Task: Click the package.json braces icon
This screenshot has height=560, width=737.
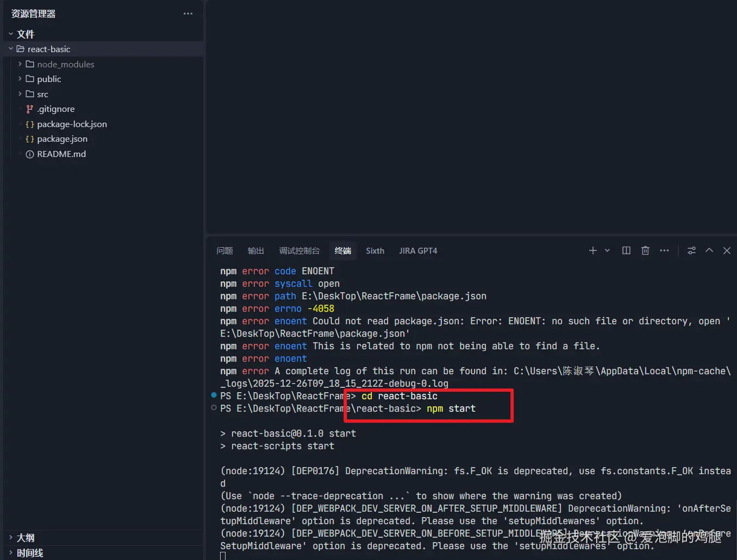Action: click(x=30, y=139)
